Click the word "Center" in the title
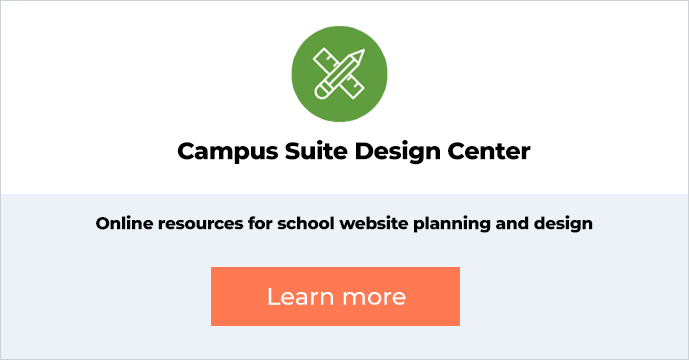 (x=489, y=151)
